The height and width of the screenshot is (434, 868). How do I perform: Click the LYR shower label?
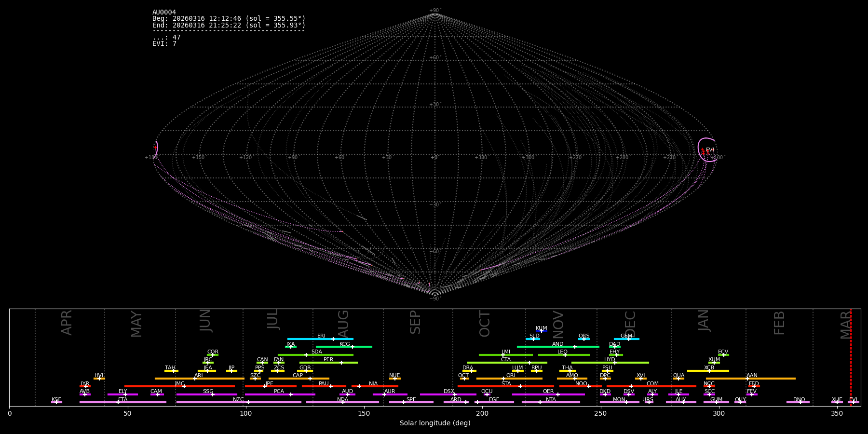pos(85,384)
